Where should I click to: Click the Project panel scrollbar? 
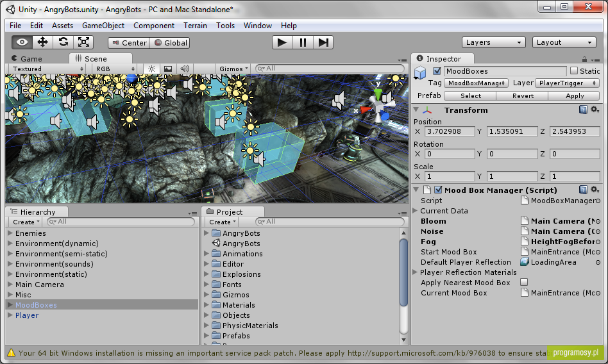coord(403,272)
